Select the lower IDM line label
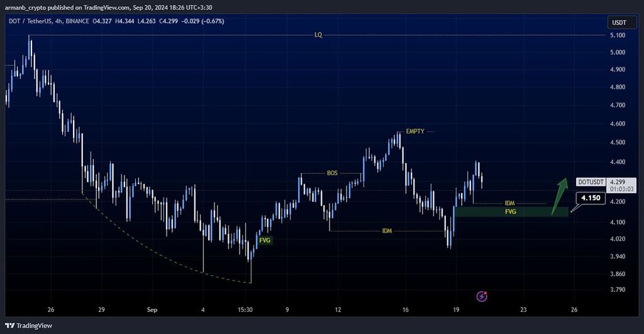Viewport: 644px width, 334px height. pos(387,231)
